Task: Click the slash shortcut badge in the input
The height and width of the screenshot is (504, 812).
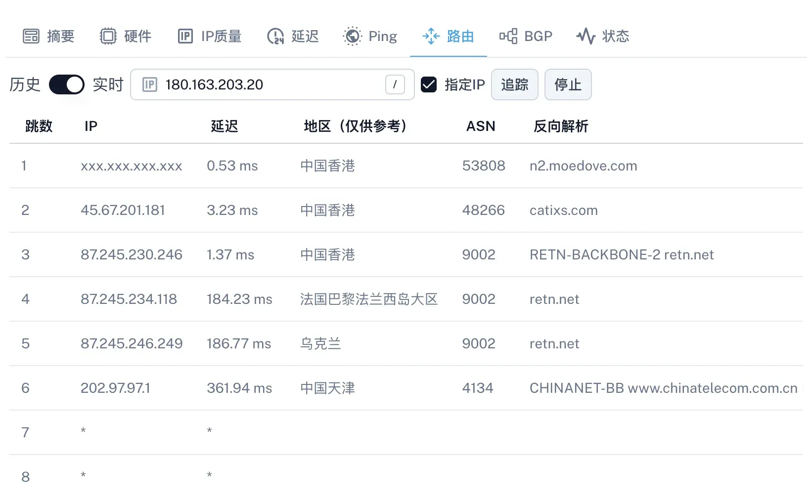Action: tap(395, 84)
